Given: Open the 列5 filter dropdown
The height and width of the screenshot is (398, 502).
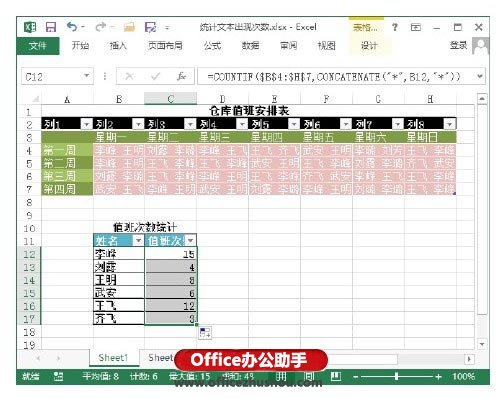Looking at the screenshot, I should click(x=294, y=124).
